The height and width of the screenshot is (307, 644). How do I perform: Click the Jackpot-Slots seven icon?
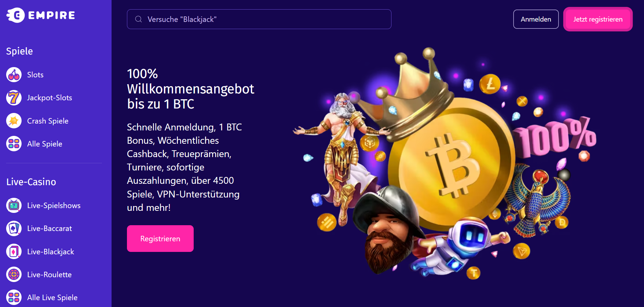pos(14,98)
